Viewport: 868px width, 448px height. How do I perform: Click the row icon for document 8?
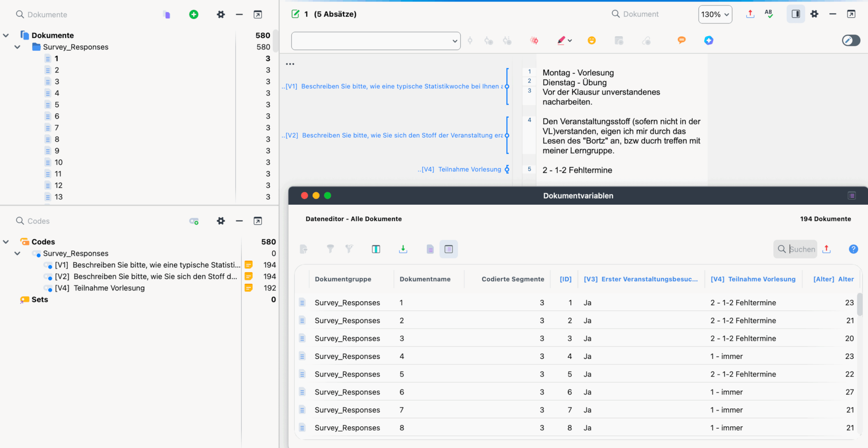(302, 428)
